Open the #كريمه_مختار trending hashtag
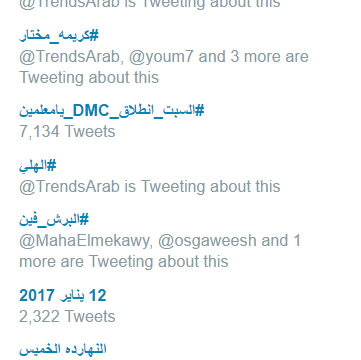This screenshot has width=361, height=360. pyautogui.click(x=59, y=36)
